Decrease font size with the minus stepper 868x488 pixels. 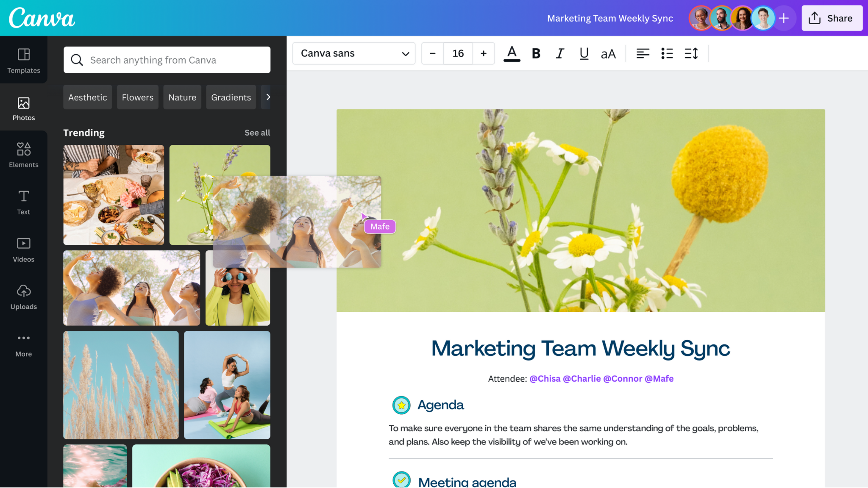pyautogui.click(x=432, y=53)
